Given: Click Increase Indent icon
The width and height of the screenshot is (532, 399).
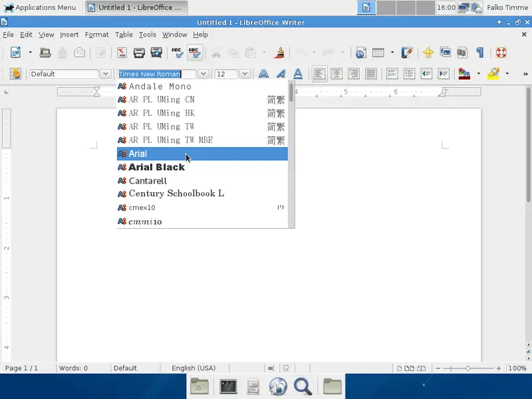Looking at the screenshot, I should [x=444, y=74].
